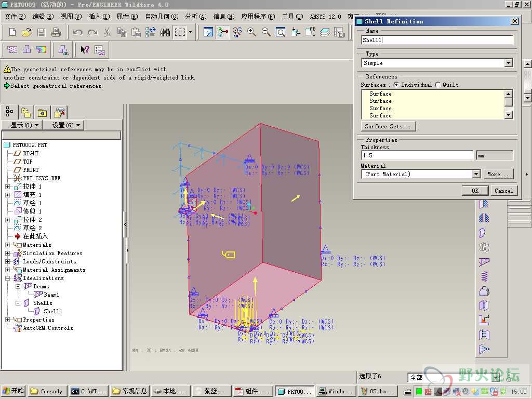Click the single shell icon in right toolbar
This screenshot has width=532, height=399.
483,233
